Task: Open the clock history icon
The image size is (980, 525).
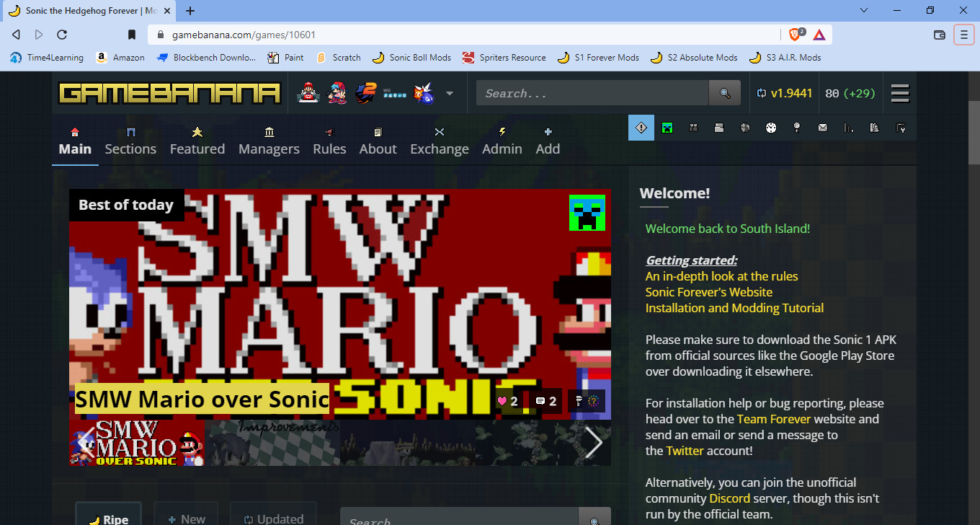Action: click(x=771, y=128)
